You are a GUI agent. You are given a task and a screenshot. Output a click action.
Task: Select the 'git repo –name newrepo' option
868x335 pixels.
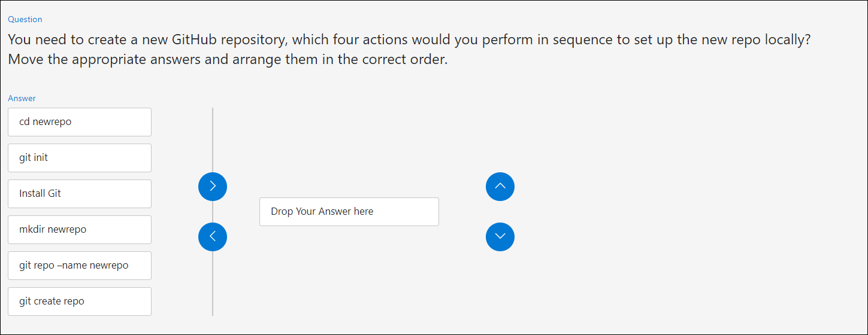(80, 266)
